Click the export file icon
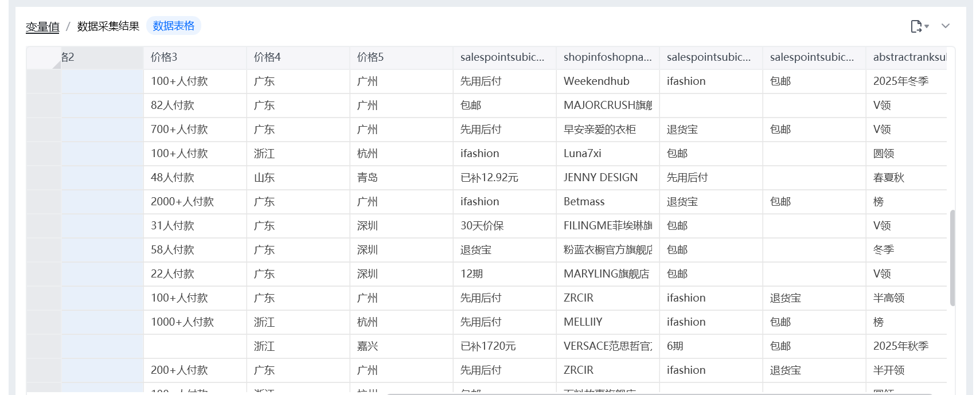 pos(916,26)
